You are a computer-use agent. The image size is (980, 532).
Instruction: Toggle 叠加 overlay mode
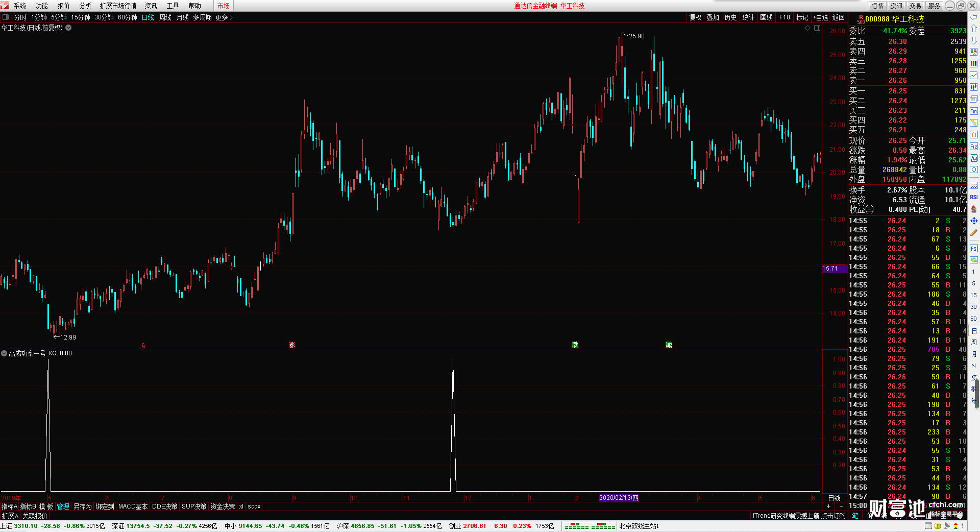pos(713,17)
